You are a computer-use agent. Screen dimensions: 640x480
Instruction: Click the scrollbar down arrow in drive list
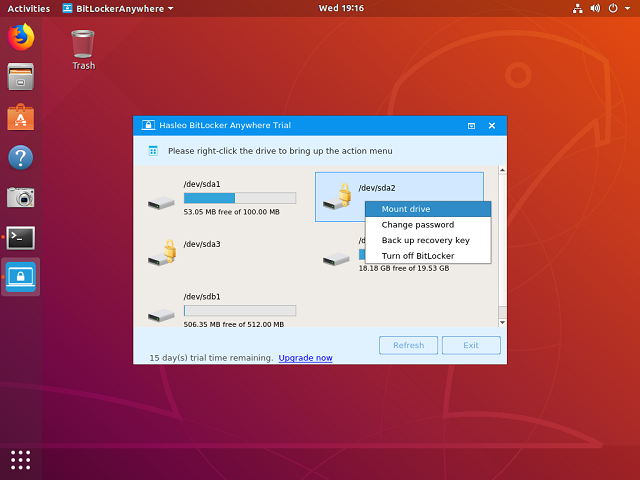(x=502, y=322)
